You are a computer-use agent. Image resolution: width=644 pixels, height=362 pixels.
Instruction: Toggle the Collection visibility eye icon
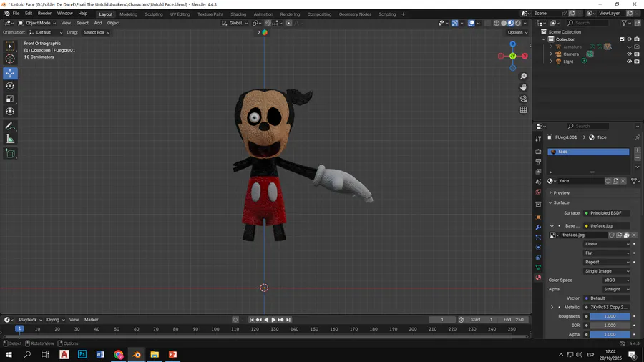(x=630, y=39)
